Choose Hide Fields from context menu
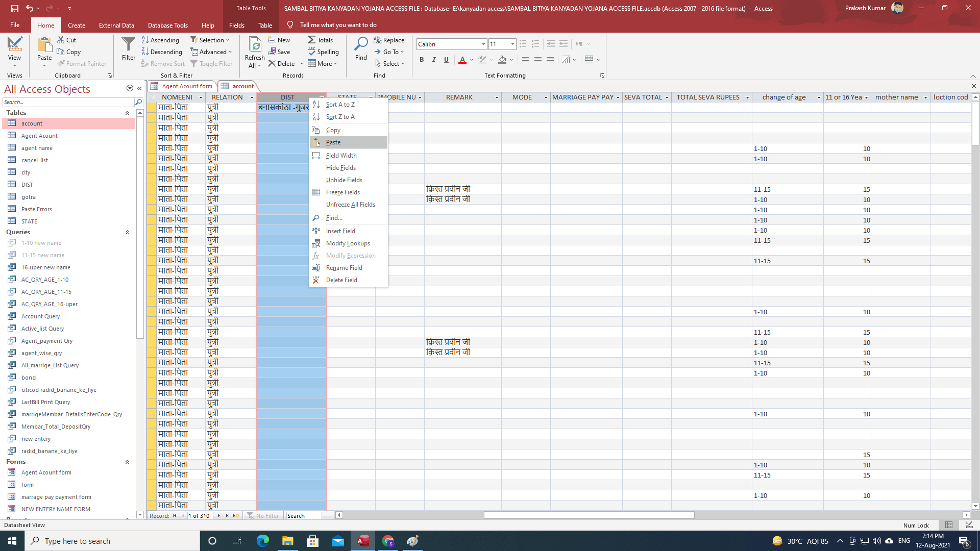 pyautogui.click(x=340, y=168)
